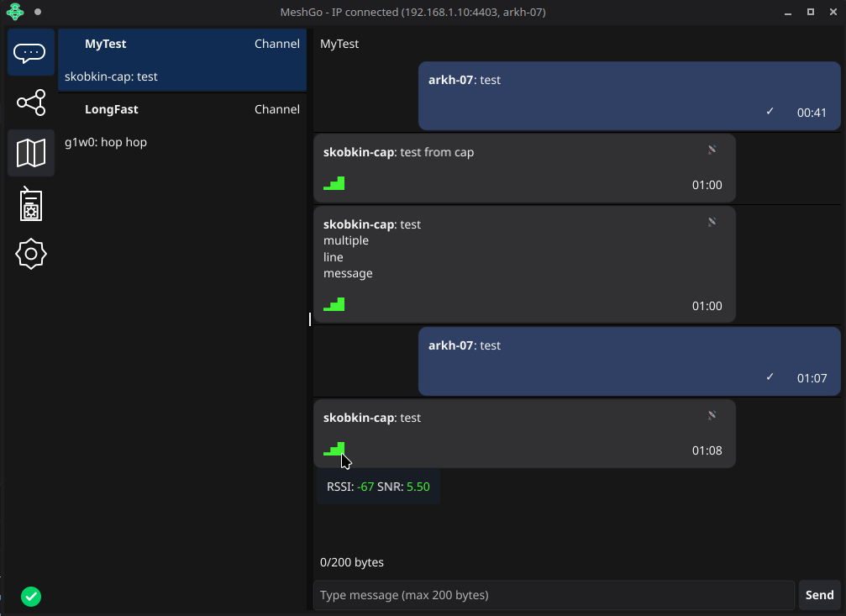This screenshot has width=846, height=616.
Task: Click the 01:07 timestamp
Action: (x=812, y=378)
